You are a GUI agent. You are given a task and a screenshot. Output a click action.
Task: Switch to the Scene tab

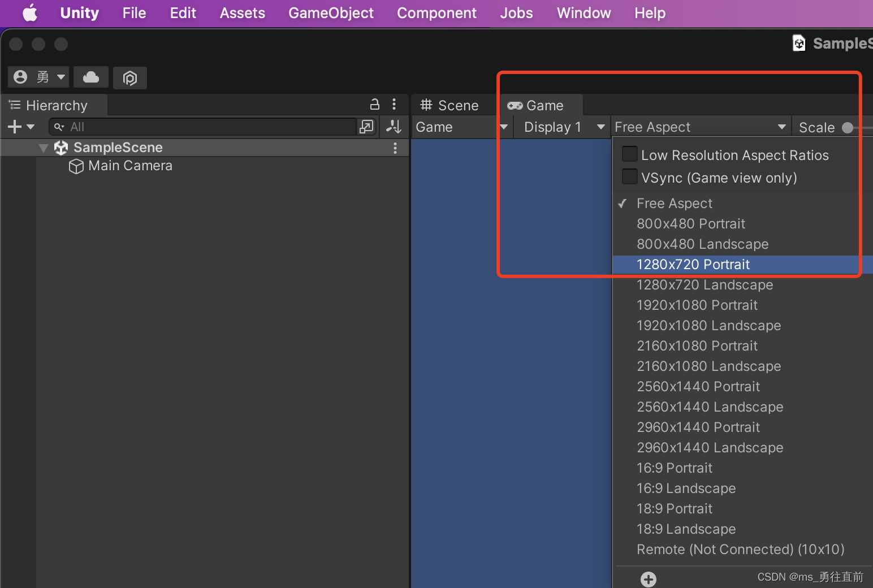pos(450,105)
